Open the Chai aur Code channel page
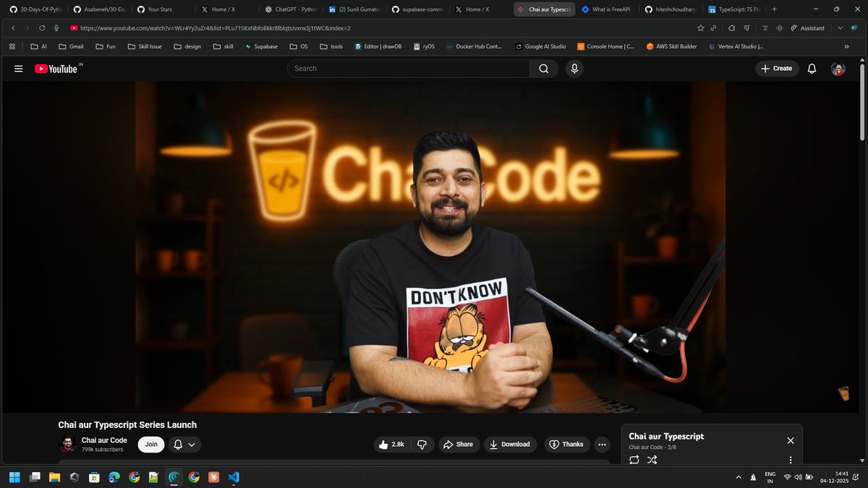This screenshot has height=488, width=868. 104,440
